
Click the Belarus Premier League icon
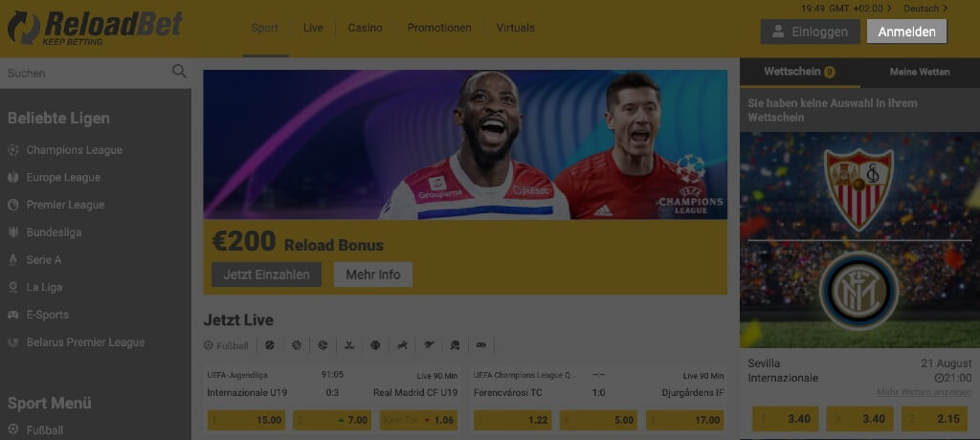(x=13, y=342)
